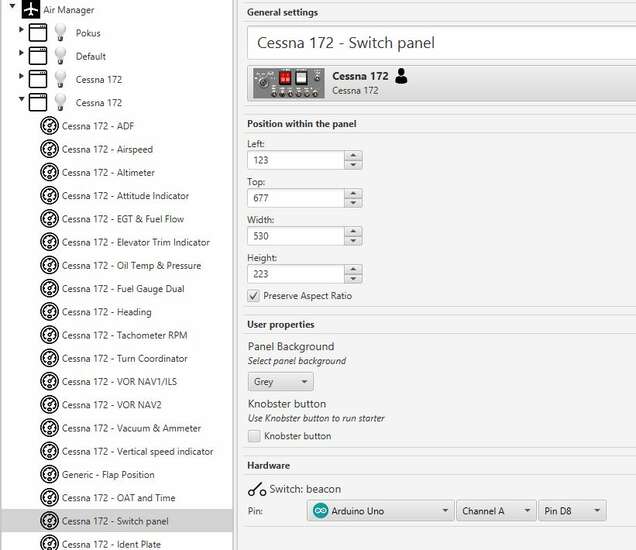Open the Channel A dropdown
The width and height of the screenshot is (636, 550).
coord(496,511)
